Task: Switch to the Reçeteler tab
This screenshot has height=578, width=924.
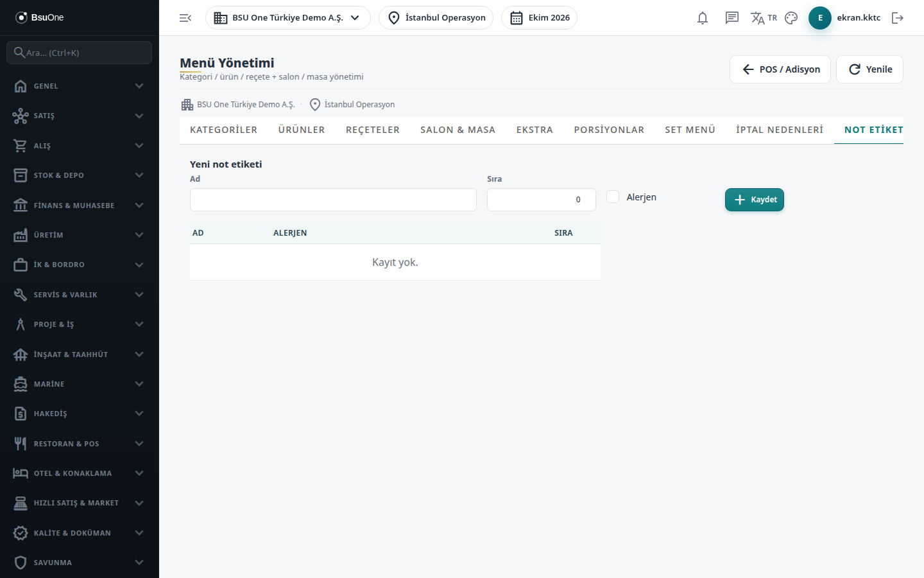Action: (x=373, y=130)
